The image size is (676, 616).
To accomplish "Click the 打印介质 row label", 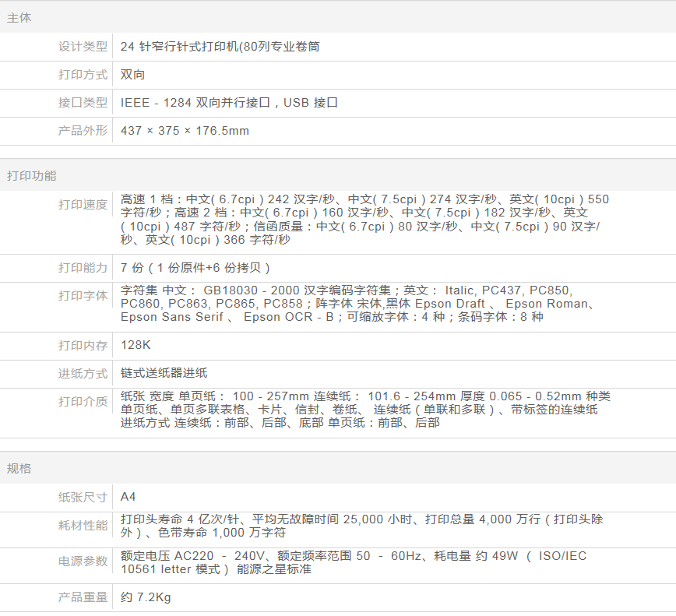I will tap(83, 402).
